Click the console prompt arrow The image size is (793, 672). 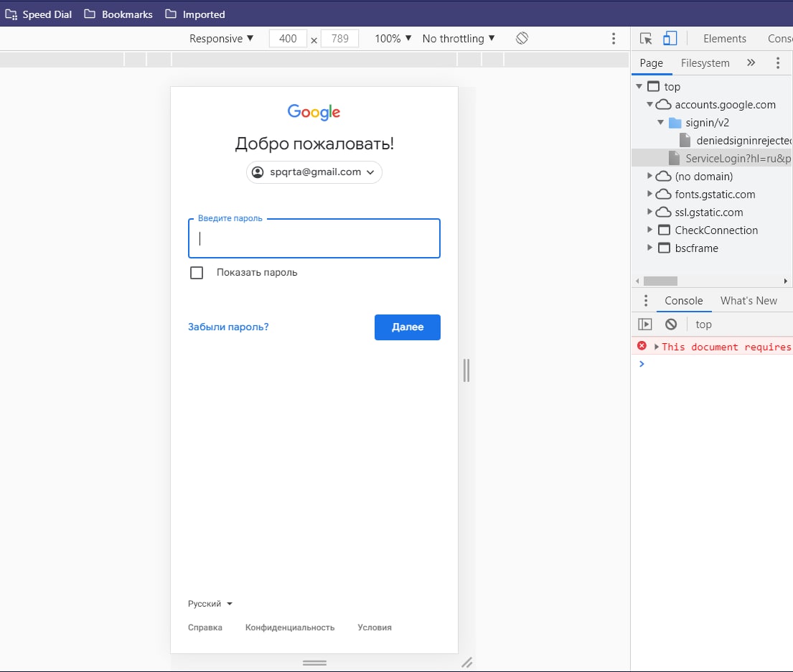pos(642,364)
